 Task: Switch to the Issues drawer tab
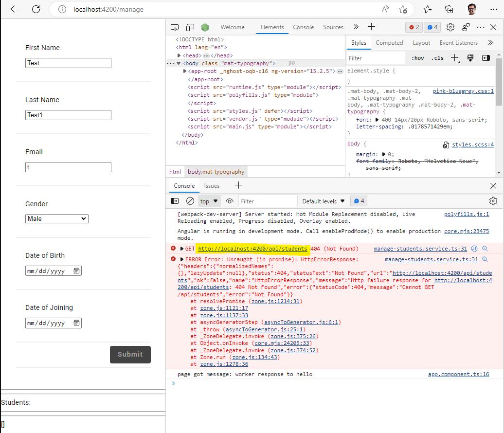pos(212,186)
